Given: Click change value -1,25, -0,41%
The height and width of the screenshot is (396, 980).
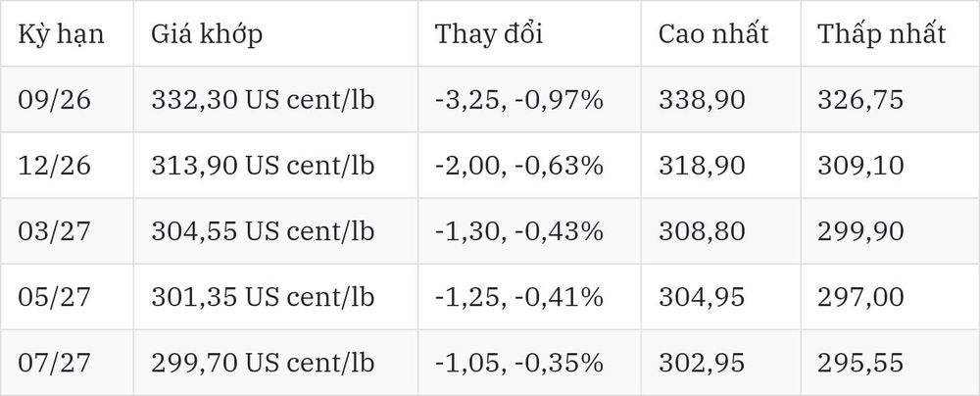Looking at the screenshot, I should tap(518, 297).
